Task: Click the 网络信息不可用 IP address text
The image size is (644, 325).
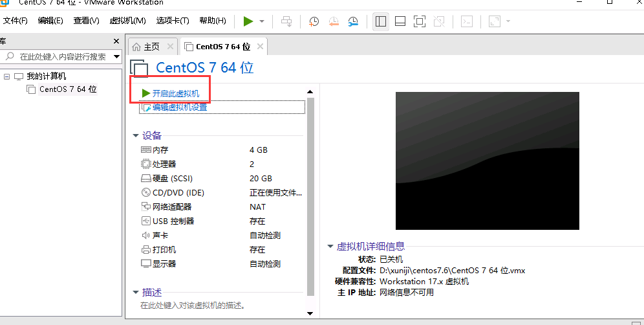Action: click(x=407, y=293)
